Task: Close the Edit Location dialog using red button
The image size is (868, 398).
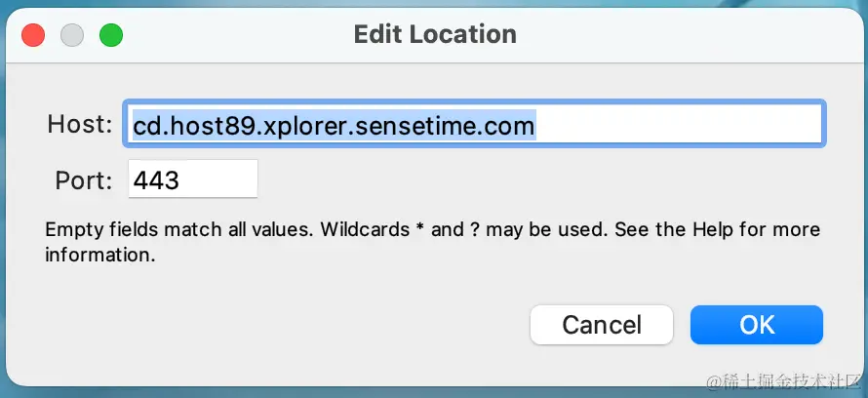Action: pos(34,36)
